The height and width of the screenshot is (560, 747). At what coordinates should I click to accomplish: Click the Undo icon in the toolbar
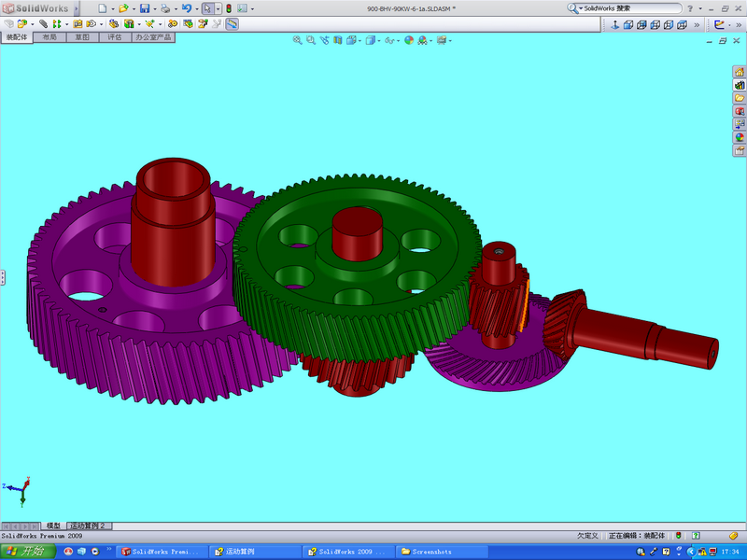point(189,8)
